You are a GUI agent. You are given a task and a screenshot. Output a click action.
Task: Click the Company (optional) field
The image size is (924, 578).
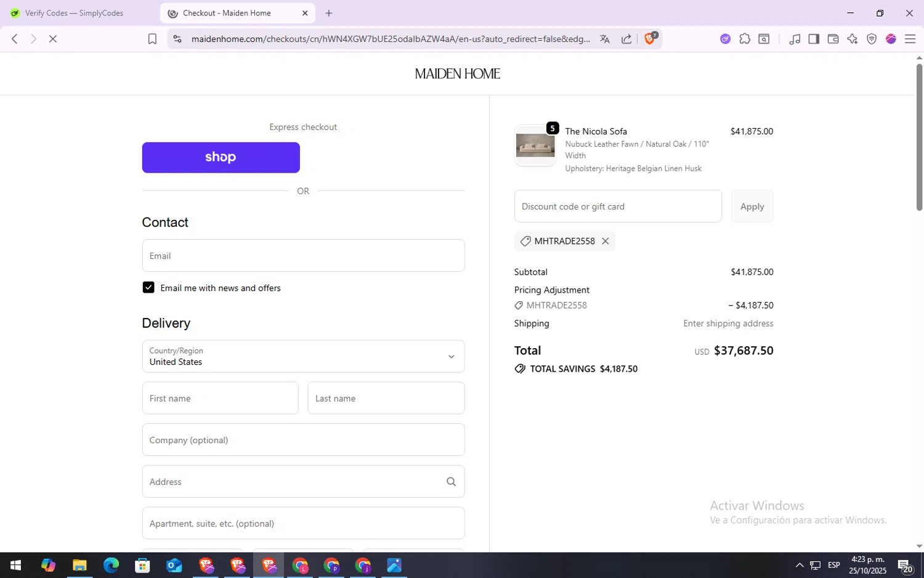coord(303,440)
